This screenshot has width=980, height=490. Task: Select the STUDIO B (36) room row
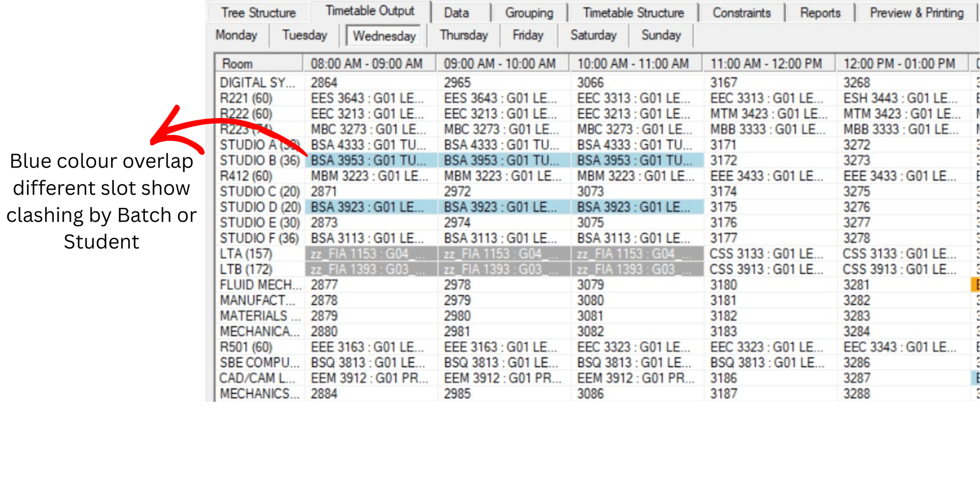[260, 161]
